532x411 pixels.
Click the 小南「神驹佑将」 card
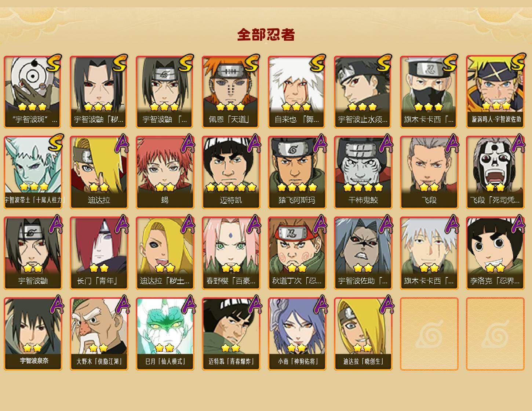[x=297, y=334]
